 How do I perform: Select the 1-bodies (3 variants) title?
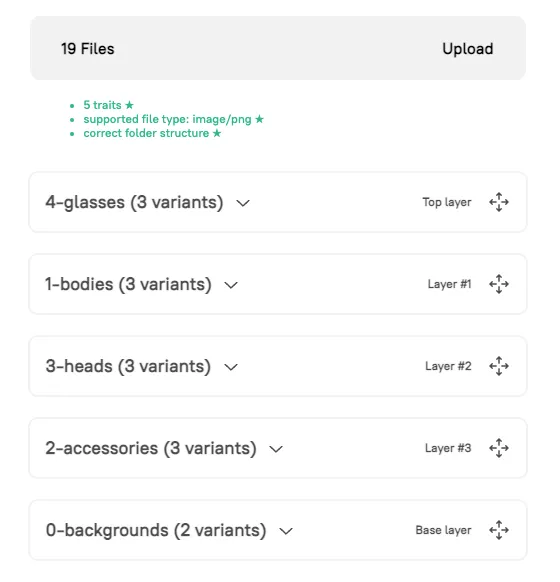128,285
